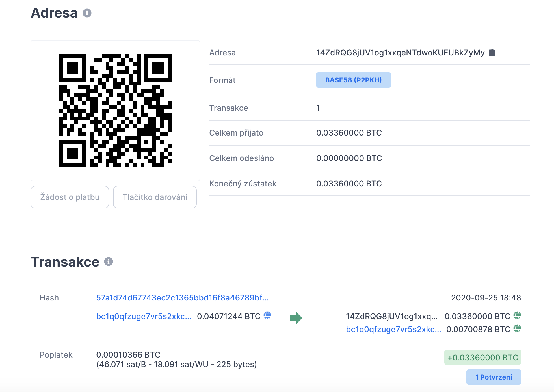This screenshot has height=392, width=554.
Task: Click the transaction date 2020-09-25 18:48
Action: pyautogui.click(x=486, y=298)
